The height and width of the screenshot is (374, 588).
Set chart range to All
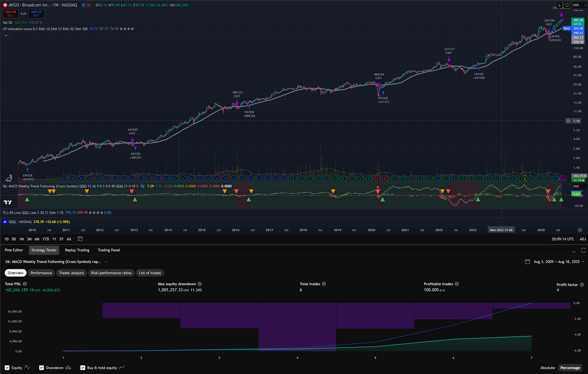69,239
